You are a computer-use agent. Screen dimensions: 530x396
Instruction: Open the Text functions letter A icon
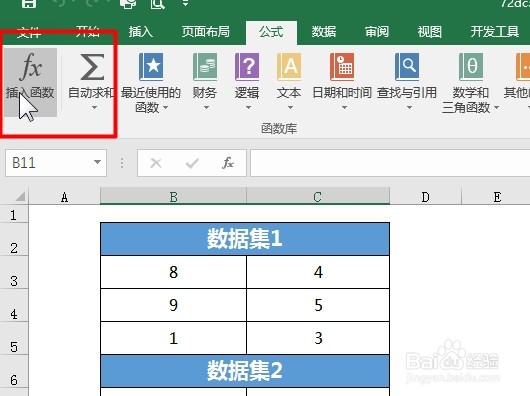[289, 67]
